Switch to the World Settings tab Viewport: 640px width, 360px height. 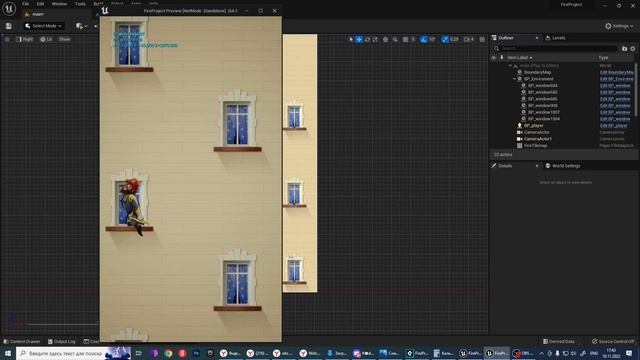(562, 166)
